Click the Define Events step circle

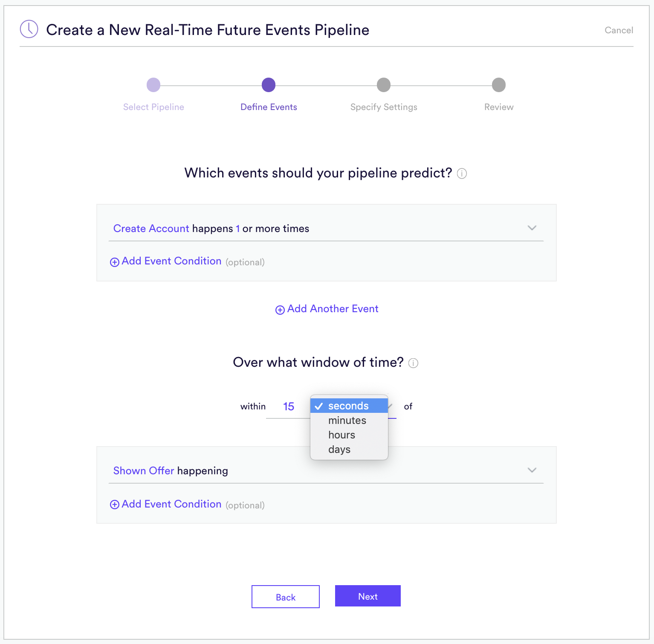(269, 85)
